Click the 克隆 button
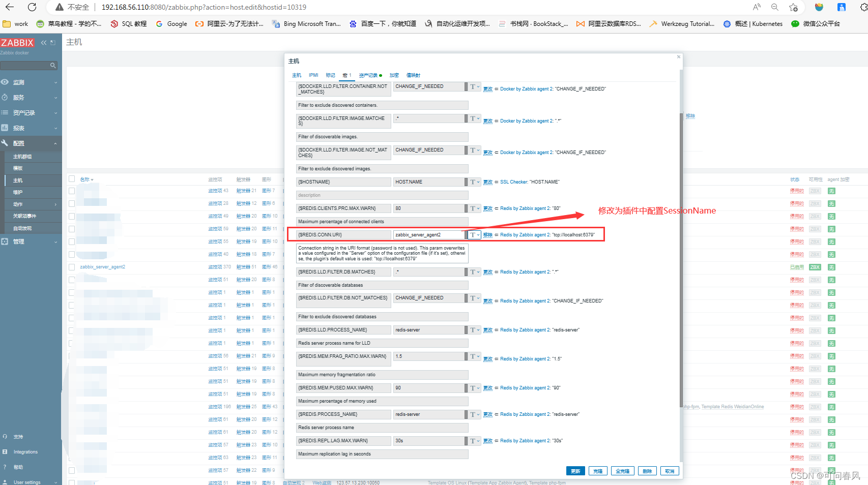The image size is (868, 485). point(598,471)
